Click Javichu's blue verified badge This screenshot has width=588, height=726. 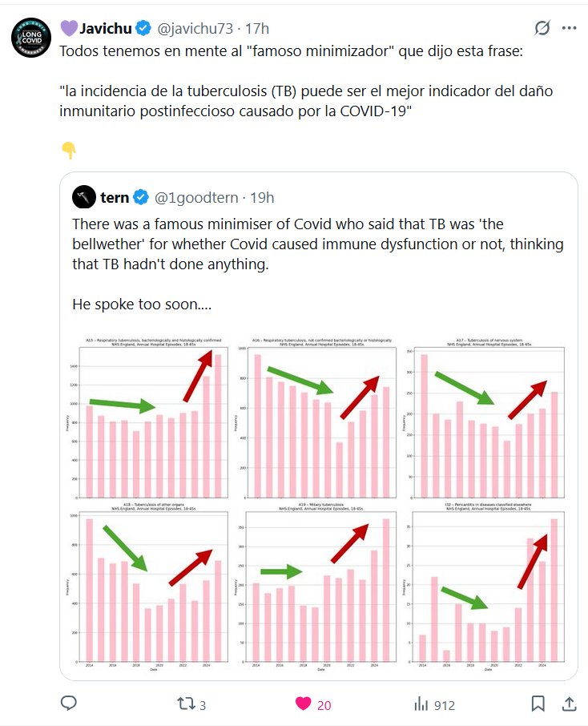[x=143, y=29]
